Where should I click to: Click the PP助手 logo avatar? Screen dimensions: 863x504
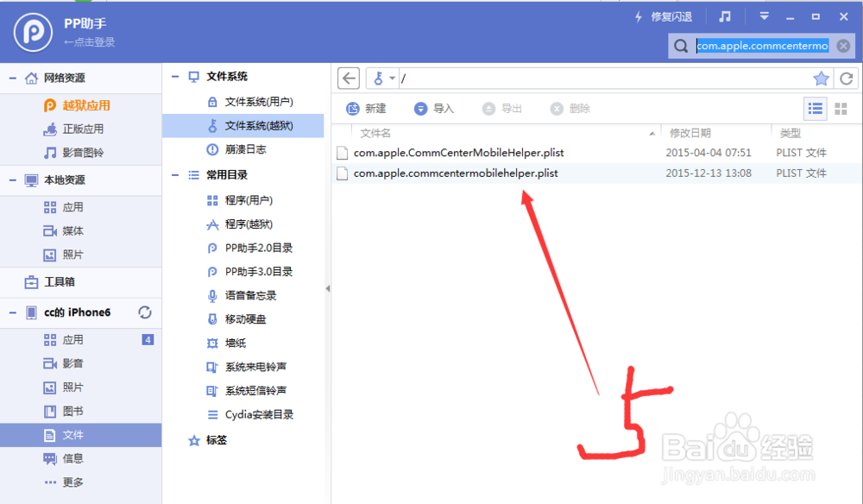click(x=33, y=33)
